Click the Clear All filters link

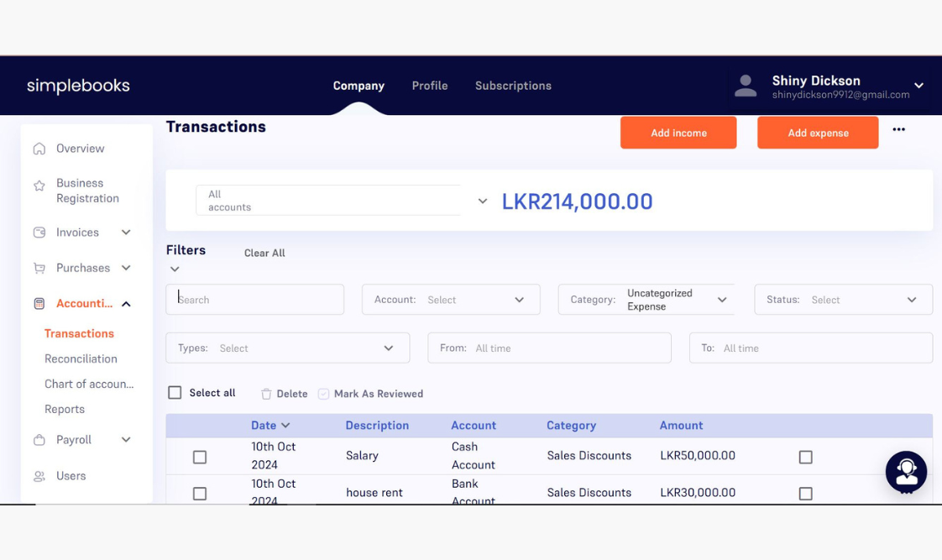click(x=264, y=253)
